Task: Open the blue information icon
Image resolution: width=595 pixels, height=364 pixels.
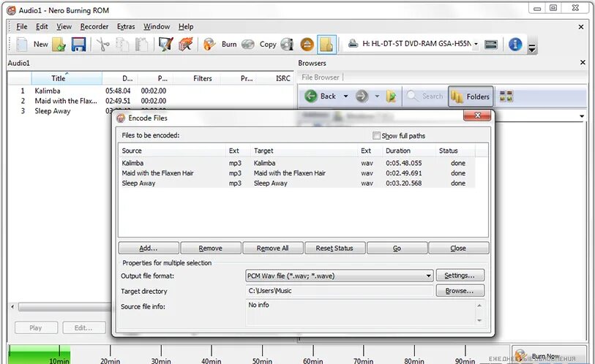Action: [515, 45]
